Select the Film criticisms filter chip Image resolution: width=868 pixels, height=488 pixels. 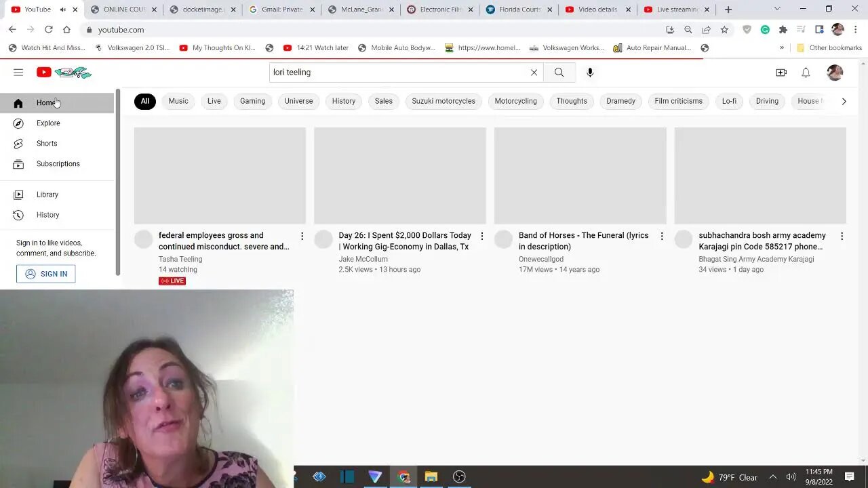pos(678,101)
